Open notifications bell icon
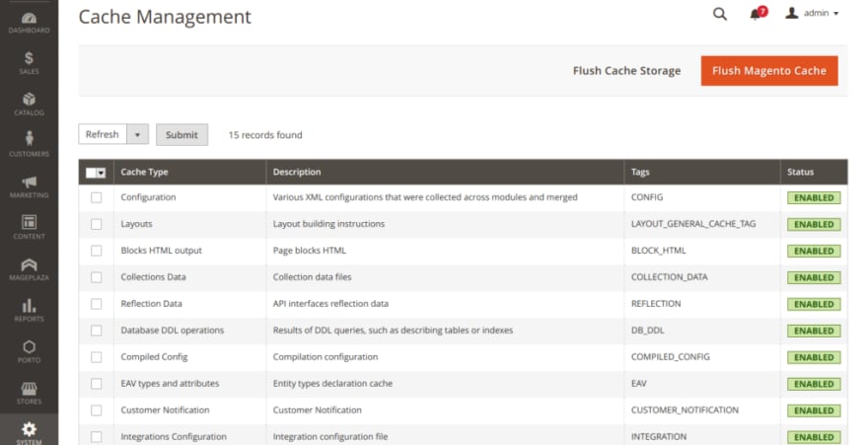The width and height of the screenshot is (868, 445). click(x=756, y=14)
